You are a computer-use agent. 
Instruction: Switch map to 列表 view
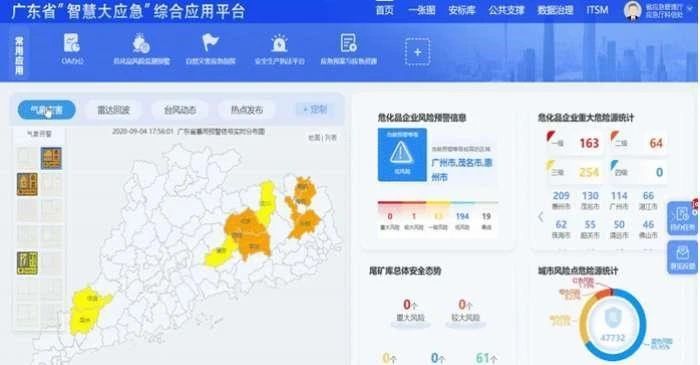(x=331, y=138)
